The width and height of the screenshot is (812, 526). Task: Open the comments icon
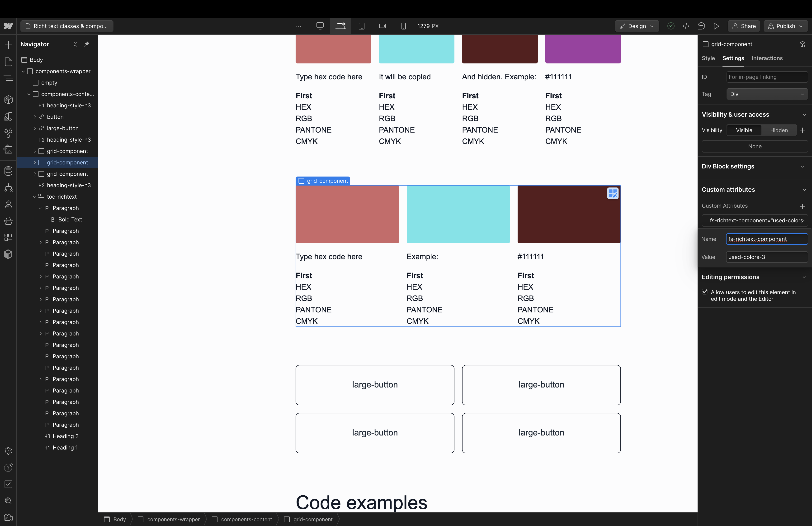pos(701,26)
